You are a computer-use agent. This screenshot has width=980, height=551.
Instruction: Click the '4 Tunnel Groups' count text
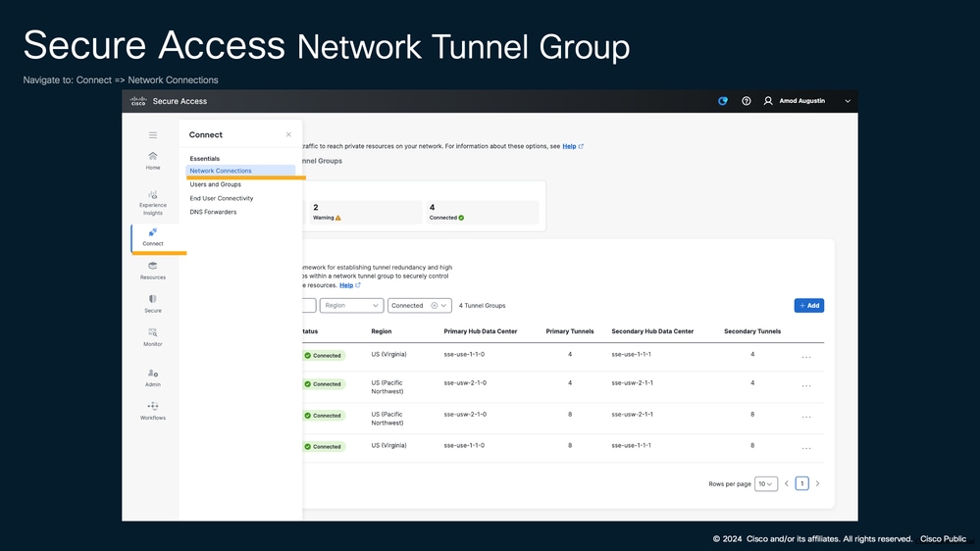[482, 306]
